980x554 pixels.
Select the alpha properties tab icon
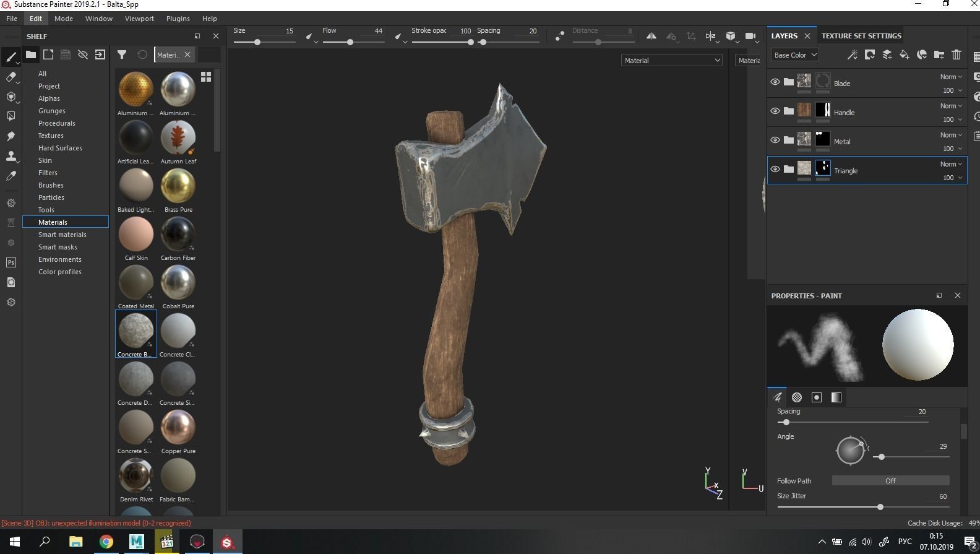point(797,397)
